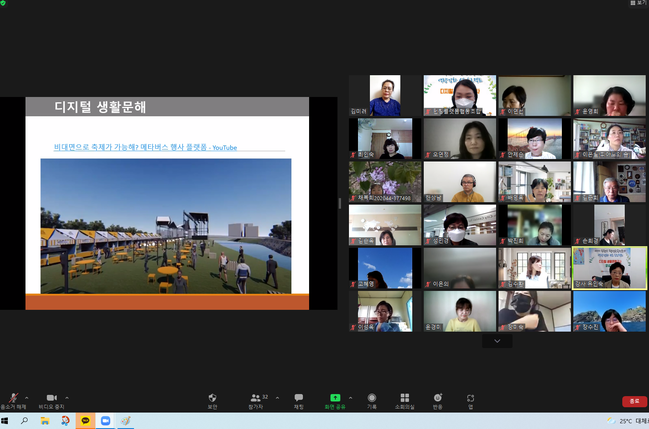Open the Security shield options
Image resolution: width=649 pixels, height=429 pixels.
click(212, 398)
